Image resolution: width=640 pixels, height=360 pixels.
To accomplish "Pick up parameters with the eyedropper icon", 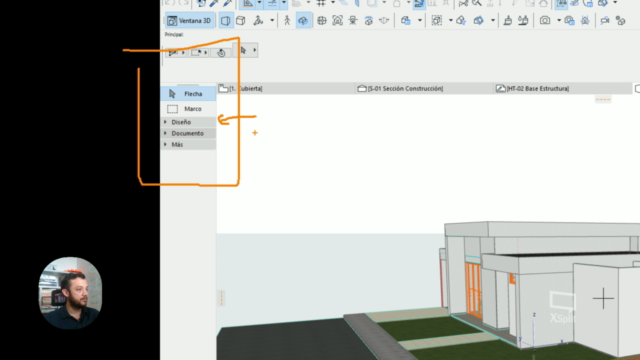I will [x=213, y=3].
